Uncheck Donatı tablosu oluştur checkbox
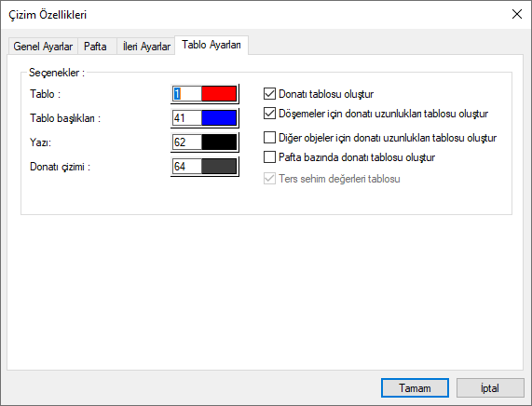The width and height of the screenshot is (532, 406). (269, 94)
